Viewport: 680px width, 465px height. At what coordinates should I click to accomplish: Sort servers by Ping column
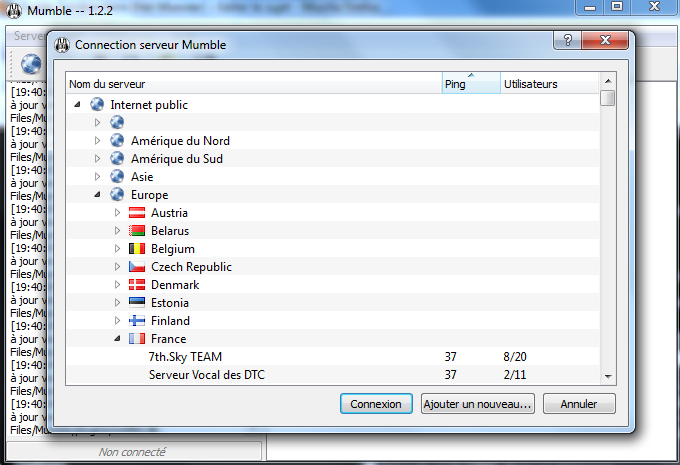coord(471,83)
